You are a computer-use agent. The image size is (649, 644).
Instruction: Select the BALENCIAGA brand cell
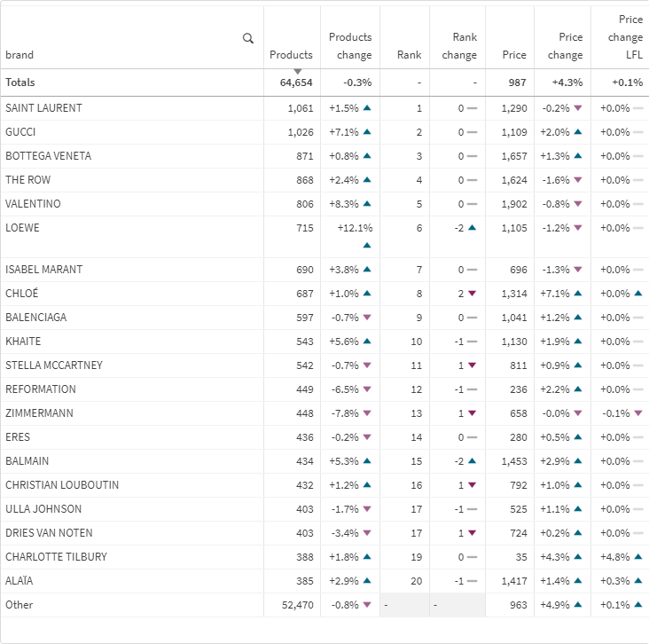[x=132, y=318]
